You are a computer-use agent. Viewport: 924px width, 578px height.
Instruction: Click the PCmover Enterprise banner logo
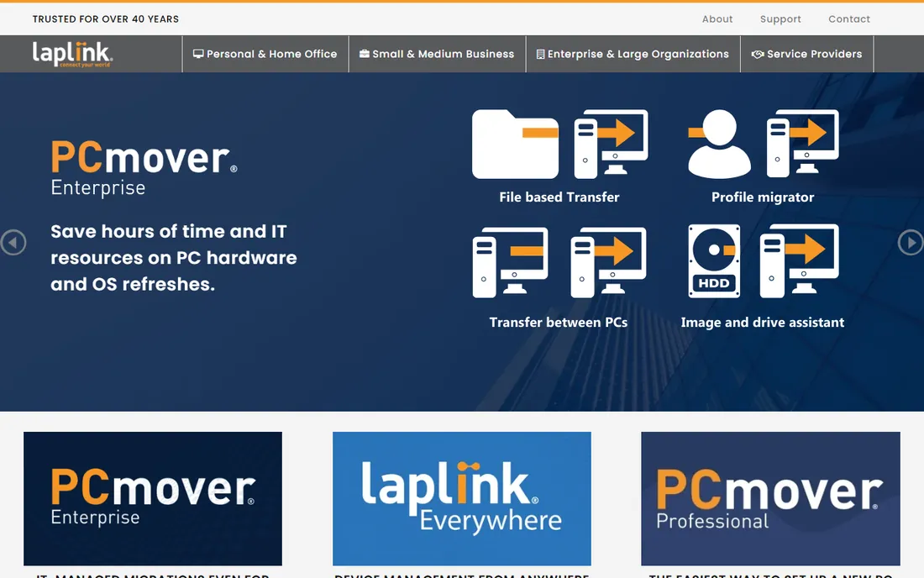144,168
